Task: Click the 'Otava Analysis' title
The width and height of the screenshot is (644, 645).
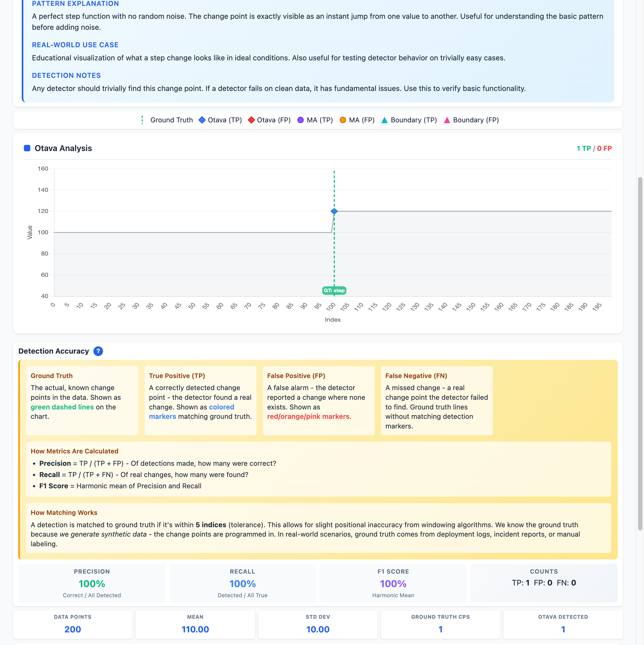Action: (x=63, y=148)
